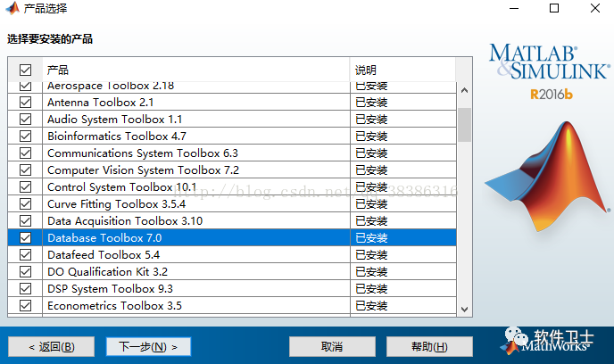Close the 产品选择 installer window

pyautogui.click(x=595, y=8)
